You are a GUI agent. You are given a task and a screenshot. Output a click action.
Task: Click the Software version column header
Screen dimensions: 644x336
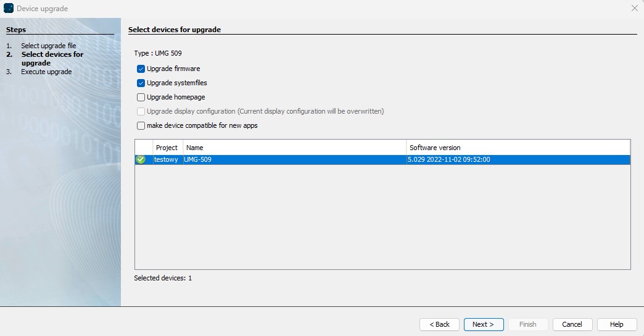[518, 148]
